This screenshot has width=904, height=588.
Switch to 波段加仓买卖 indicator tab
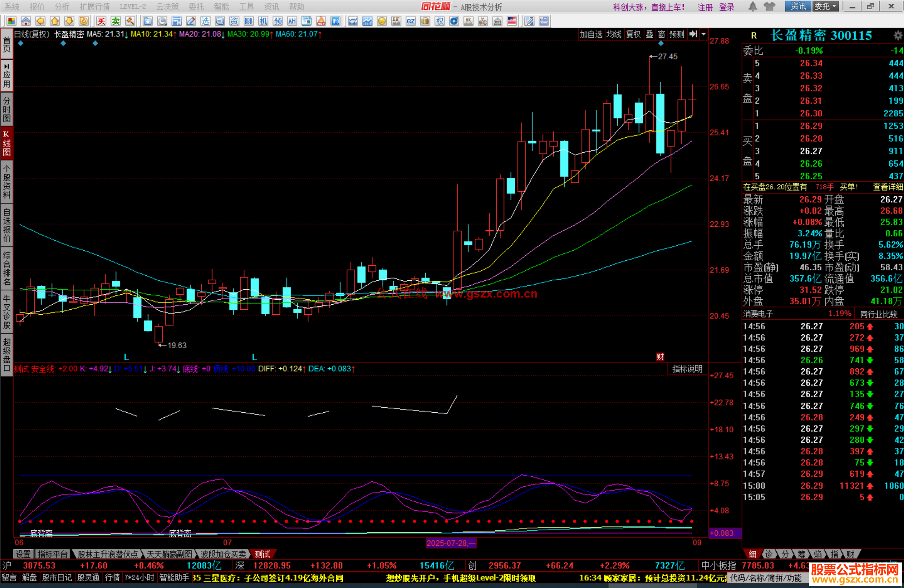(223, 554)
